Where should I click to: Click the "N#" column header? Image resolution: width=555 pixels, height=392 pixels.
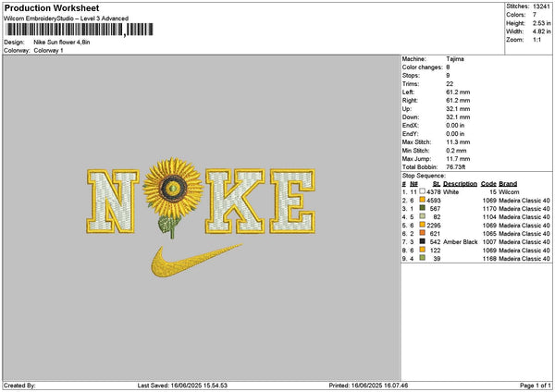(413, 184)
